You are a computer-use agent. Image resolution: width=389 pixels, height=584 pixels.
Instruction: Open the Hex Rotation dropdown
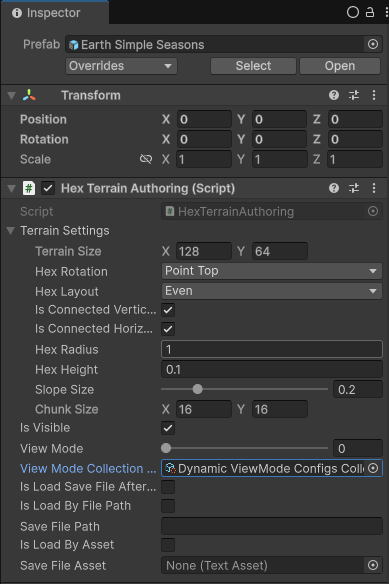272,271
